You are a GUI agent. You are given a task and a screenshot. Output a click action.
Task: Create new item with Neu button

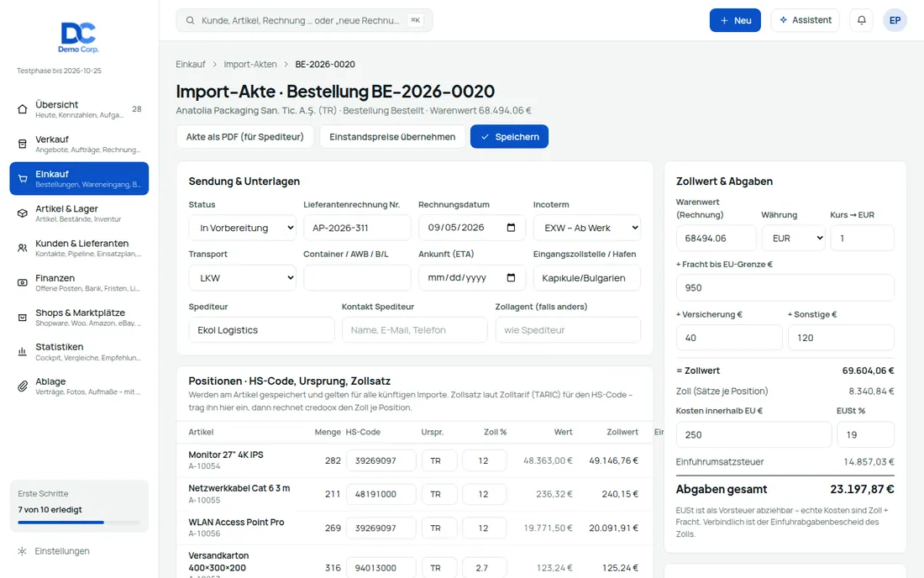click(735, 20)
